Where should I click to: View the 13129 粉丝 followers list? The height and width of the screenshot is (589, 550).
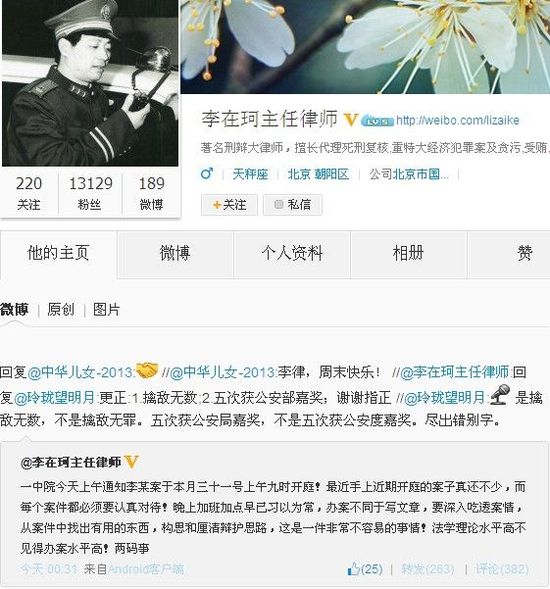point(91,193)
